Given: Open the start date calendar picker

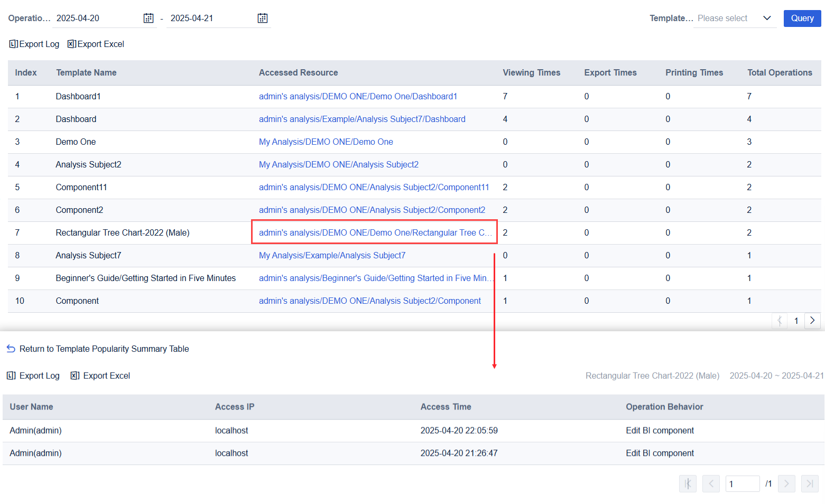Looking at the screenshot, I should 149,17.
